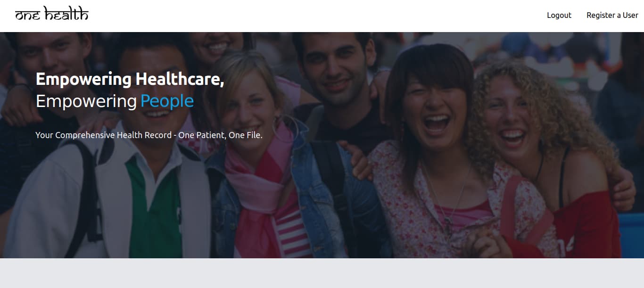The image size is (644, 288).
Task: Click the word 'Empowering' before 'People'
Action: [x=86, y=101]
